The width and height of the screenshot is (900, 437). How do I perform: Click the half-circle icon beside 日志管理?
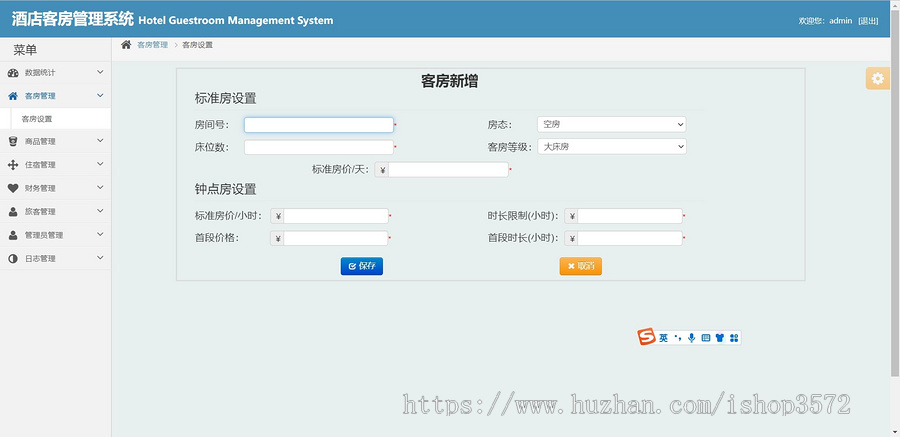click(x=13, y=259)
